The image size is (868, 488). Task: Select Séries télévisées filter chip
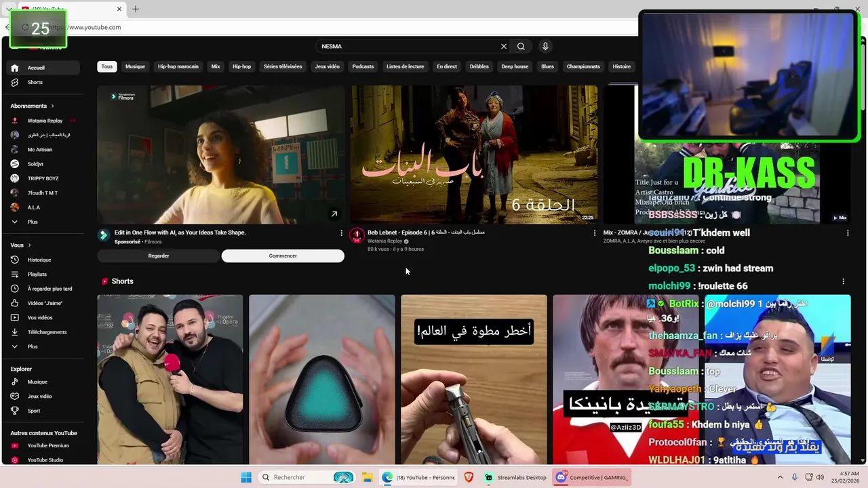pyautogui.click(x=283, y=66)
